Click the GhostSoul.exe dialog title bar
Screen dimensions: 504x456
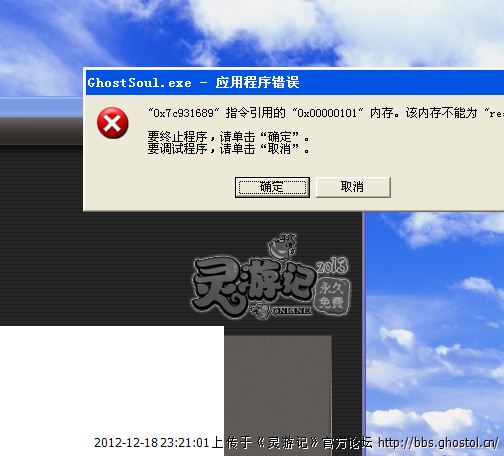(x=294, y=82)
